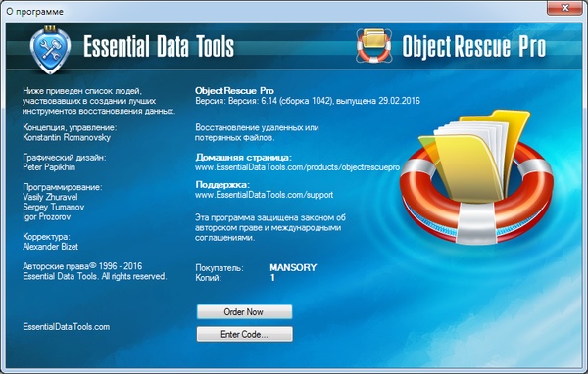Click the Order Now button
Viewport: 588px width, 374px height.
click(244, 311)
